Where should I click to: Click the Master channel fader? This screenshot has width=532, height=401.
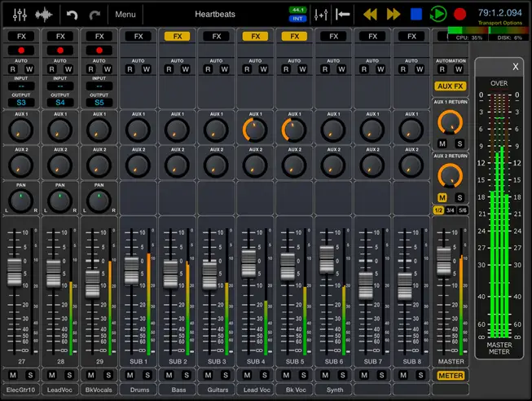(444, 261)
